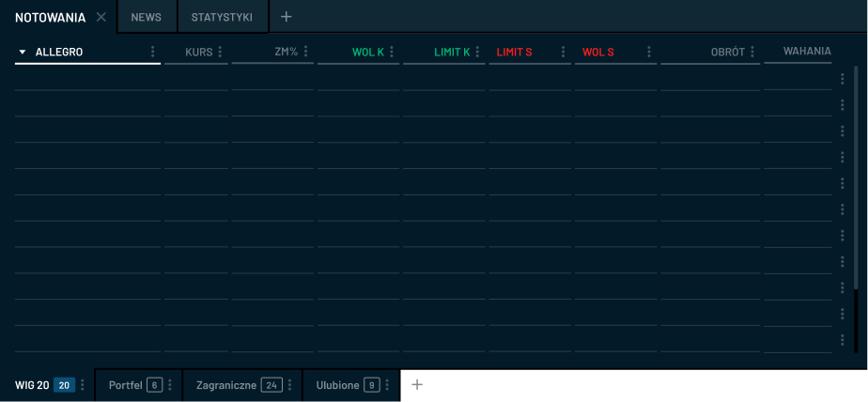The image size is (868, 402).
Task: Expand the ALLEGRO column sort arrow
Action: tap(23, 52)
